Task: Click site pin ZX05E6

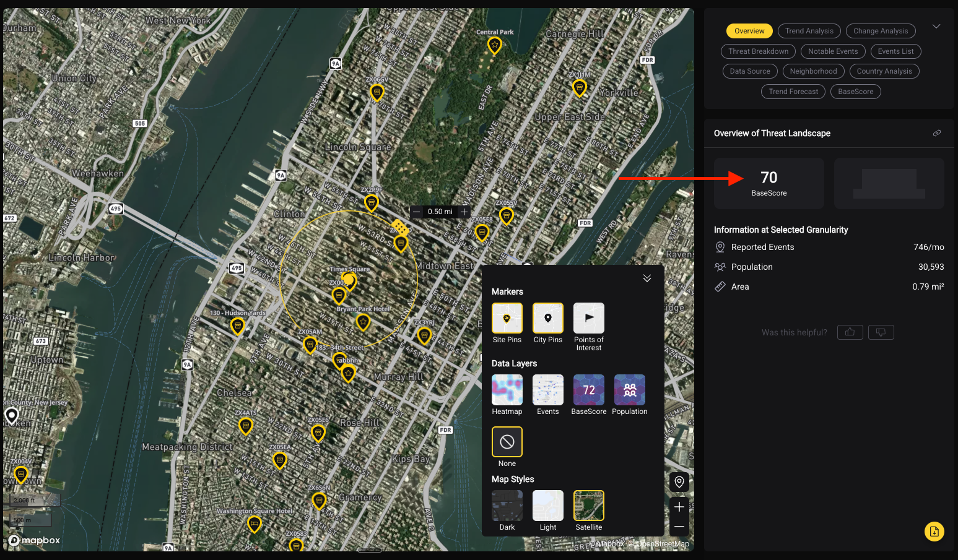Action: click(318, 433)
